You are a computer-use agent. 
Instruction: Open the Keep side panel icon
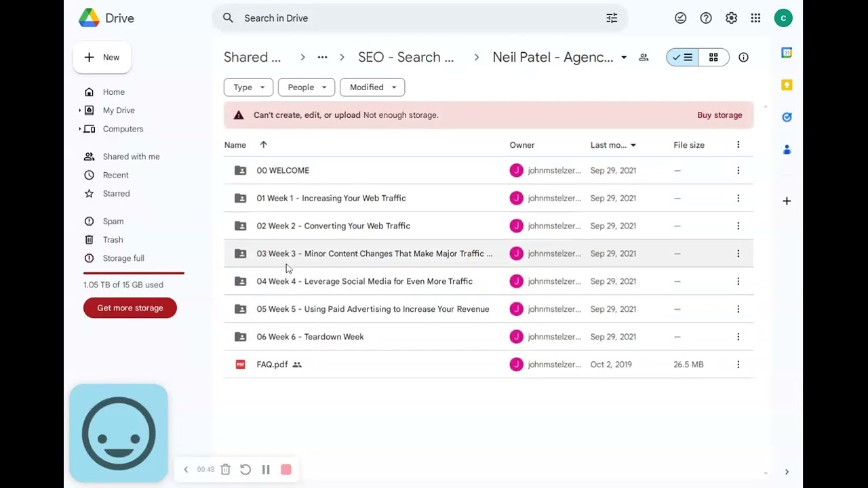[x=787, y=85]
